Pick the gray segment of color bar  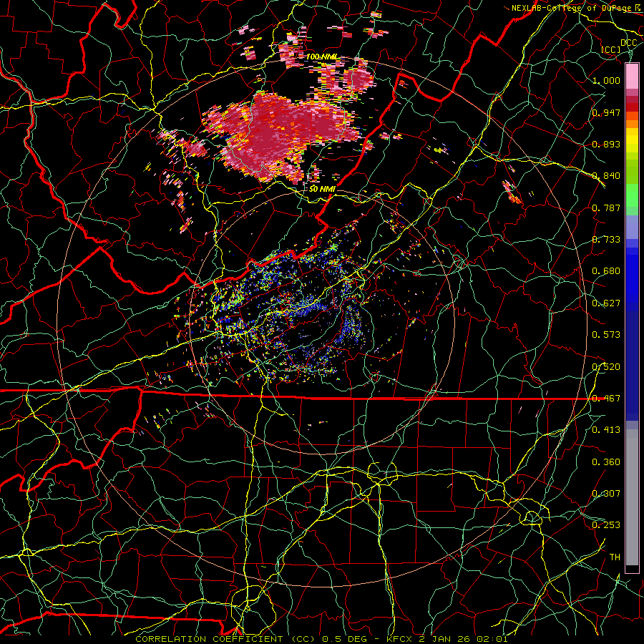pyautogui.click(x=632, y=497)
